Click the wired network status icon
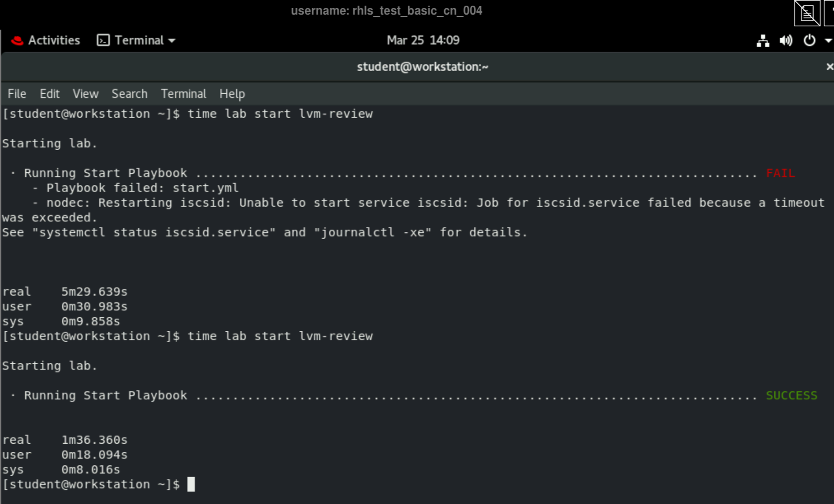The image size is (834, 504). coord(763,41)
